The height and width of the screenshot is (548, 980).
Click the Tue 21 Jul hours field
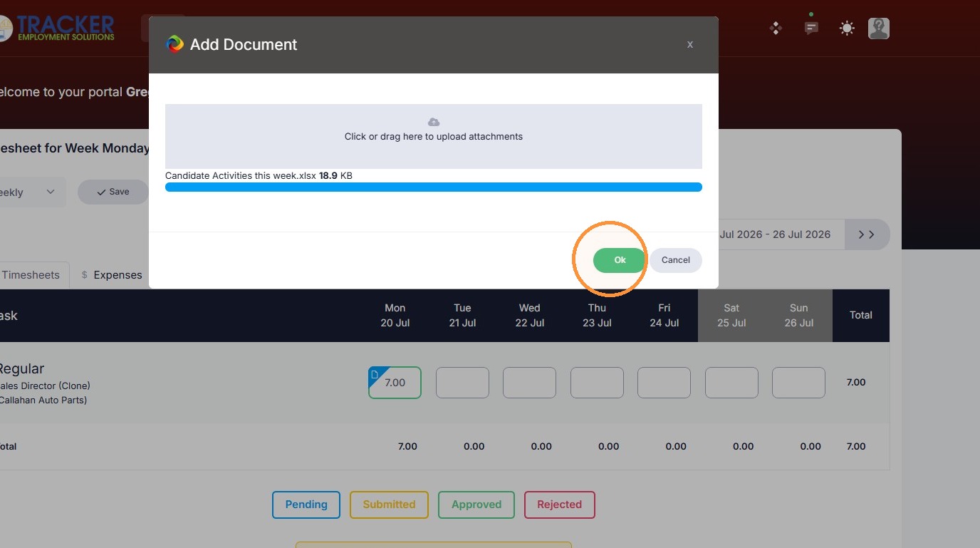coord(462,383)
